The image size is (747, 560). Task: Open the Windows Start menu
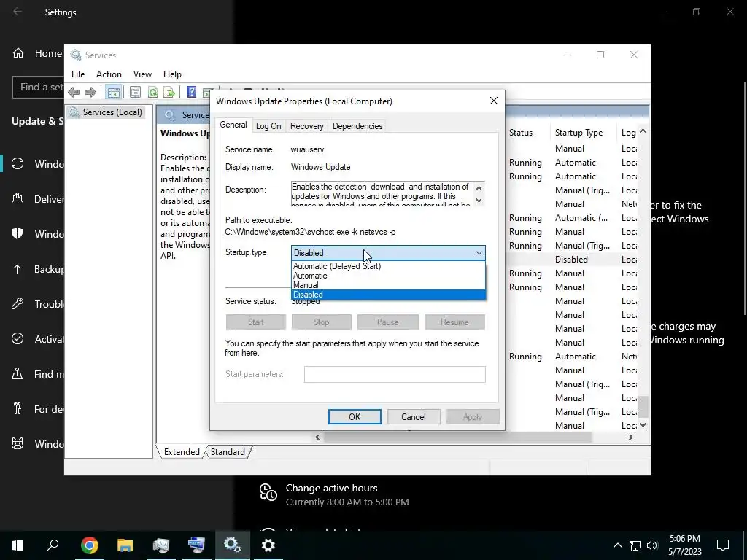[x=18, y=545]
